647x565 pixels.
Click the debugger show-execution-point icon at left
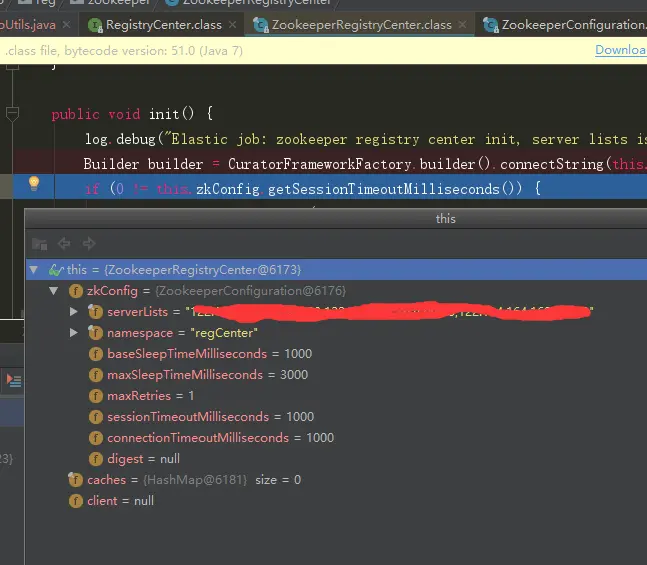[x=14, y=380]
